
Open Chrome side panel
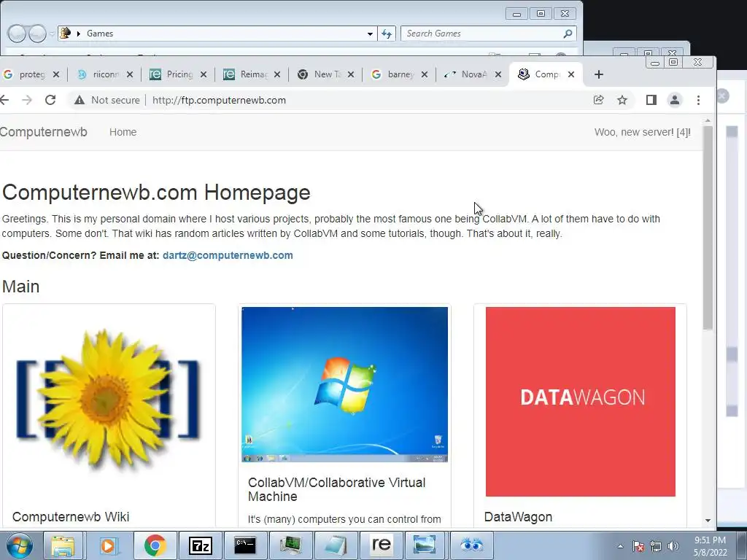[651, 100]
